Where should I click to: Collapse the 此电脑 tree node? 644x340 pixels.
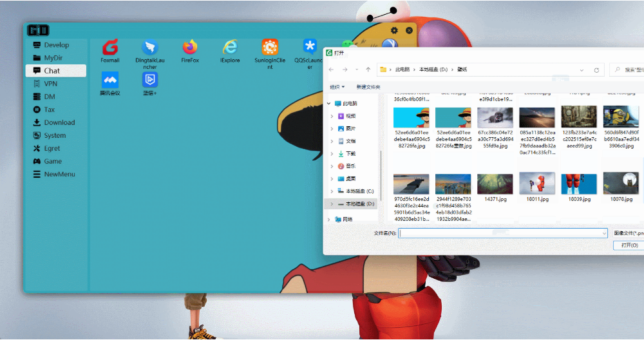click(x=329, y=104)
